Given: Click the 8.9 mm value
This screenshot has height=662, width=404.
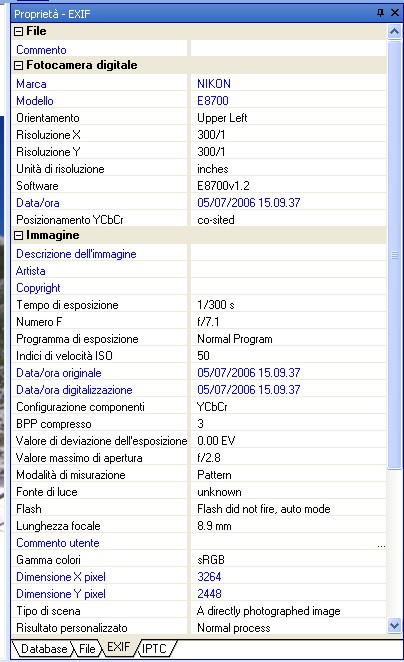Looking at the screenshot, I should [x=214, y=526].
